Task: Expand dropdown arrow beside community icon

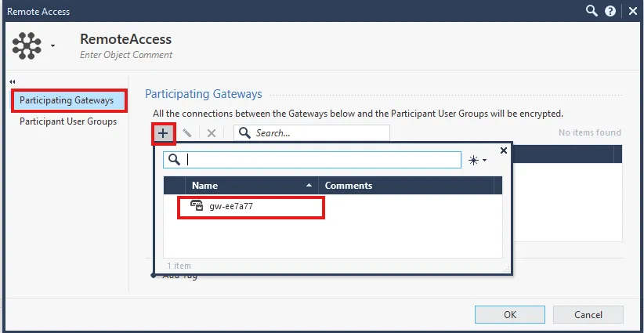Action: coord(52,45)
